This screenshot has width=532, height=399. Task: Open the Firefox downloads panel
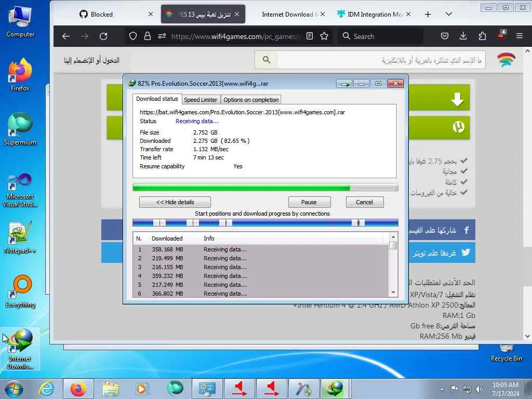pyautogui.click(x=463, y=36)
